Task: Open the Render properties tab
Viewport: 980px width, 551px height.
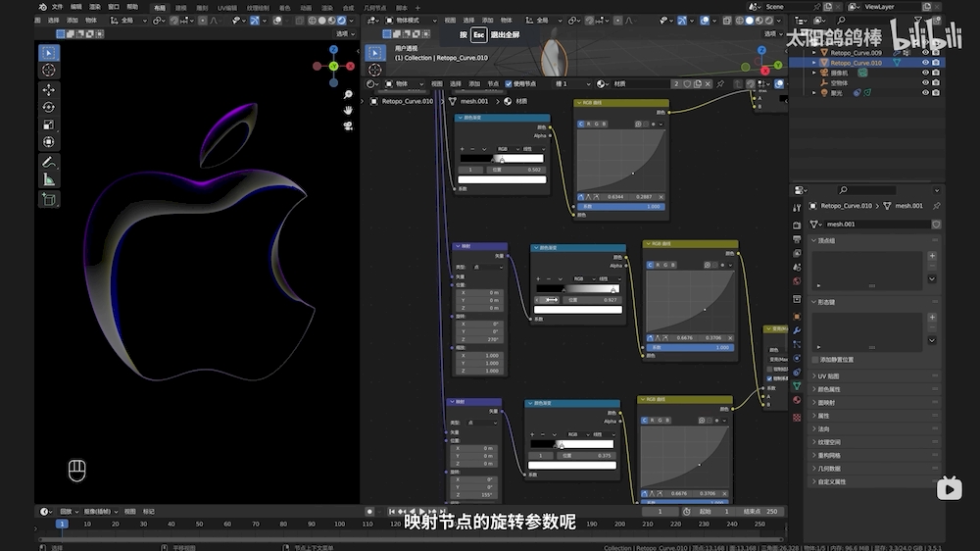Action: click(797, 225)
